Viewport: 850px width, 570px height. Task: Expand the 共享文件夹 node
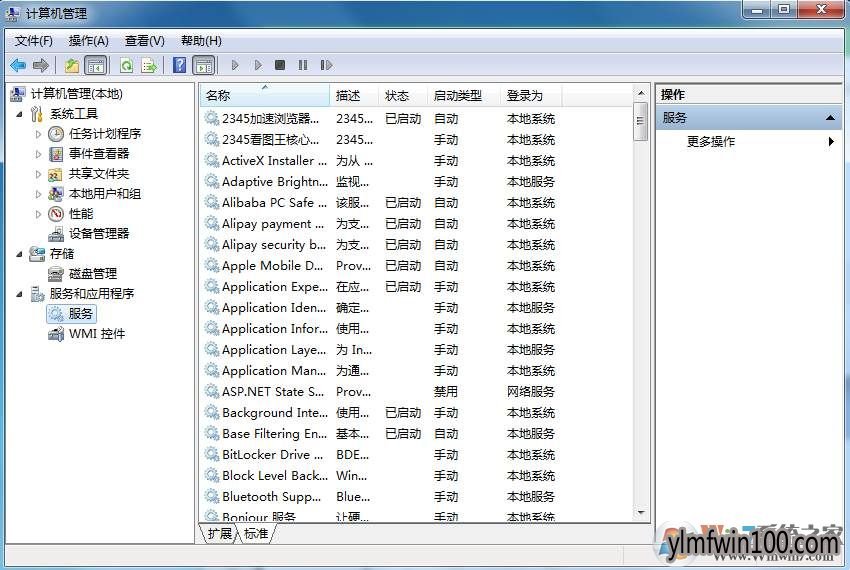click(x=38, y=174)
